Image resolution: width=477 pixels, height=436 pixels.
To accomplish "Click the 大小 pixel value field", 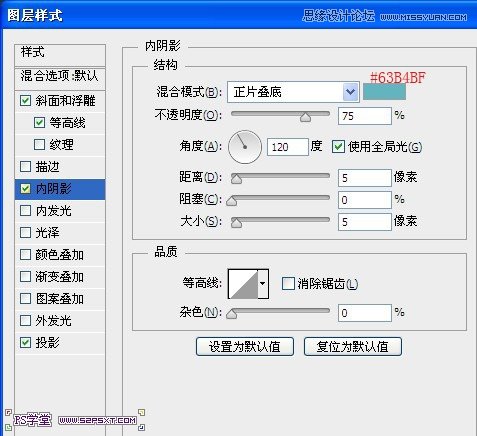I will point(365,222).
